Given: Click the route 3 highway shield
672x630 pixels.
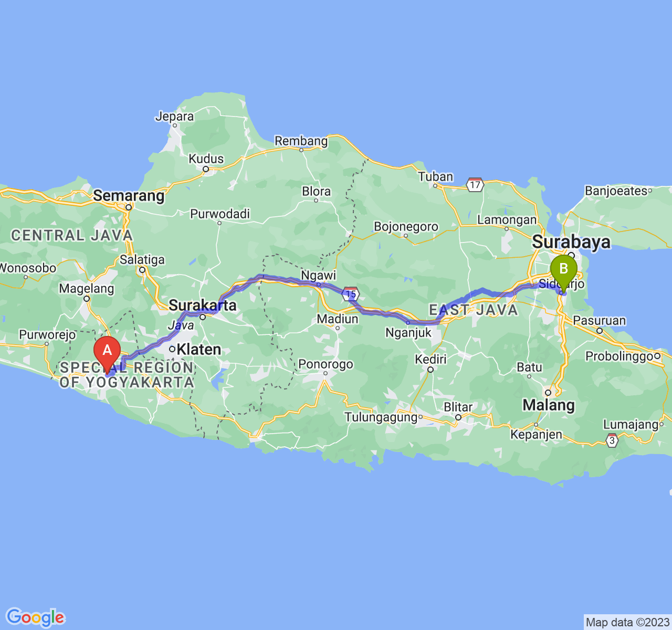Looking at the screenshot, I should click(x=612, y=440).
